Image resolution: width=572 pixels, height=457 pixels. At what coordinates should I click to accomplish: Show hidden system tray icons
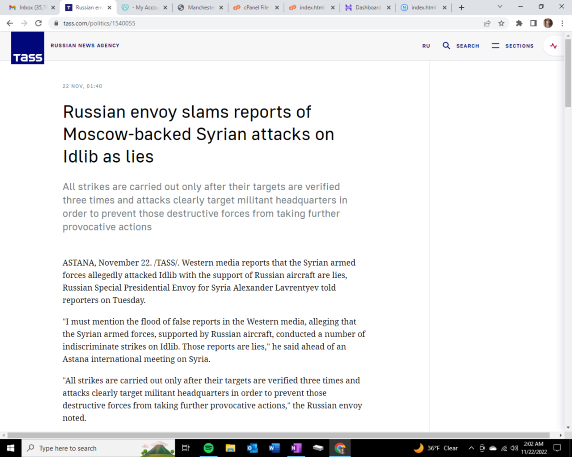click(471, 448)
